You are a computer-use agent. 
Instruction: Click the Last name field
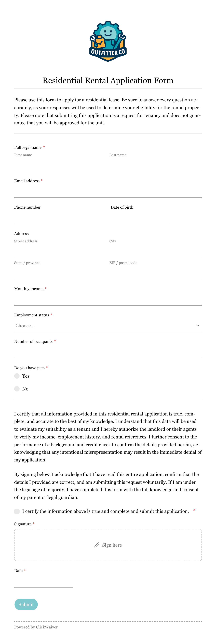[155, 165]
